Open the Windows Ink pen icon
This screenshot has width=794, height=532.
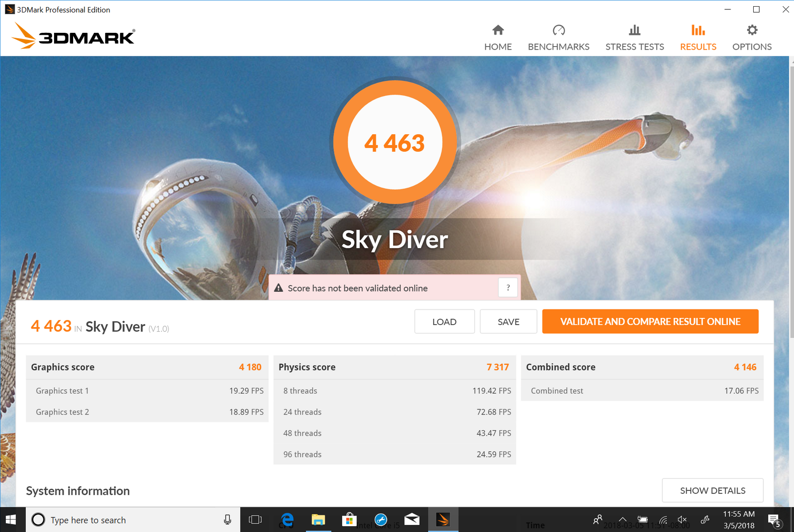(x=705, y=519)
